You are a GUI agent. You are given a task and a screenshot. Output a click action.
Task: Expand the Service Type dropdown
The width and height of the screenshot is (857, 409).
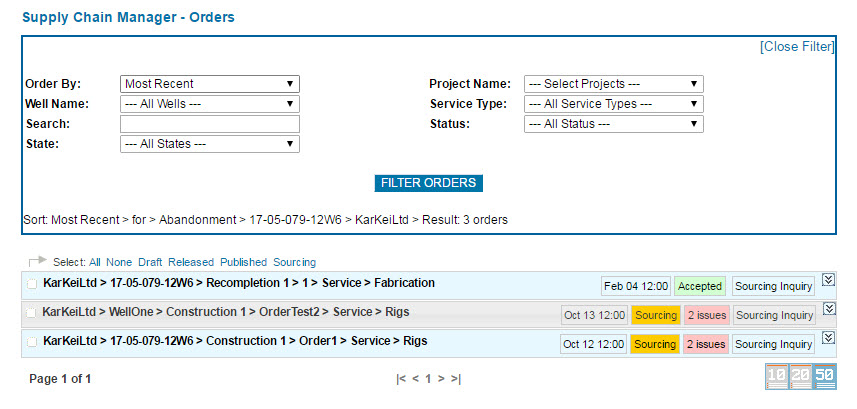pyautogui.click(x=613, y=104)
